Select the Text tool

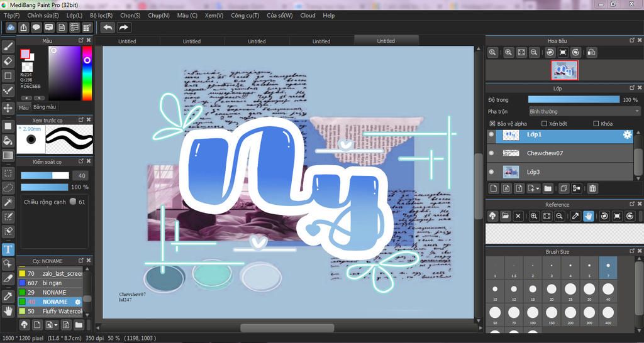click(x=8, y=249)
